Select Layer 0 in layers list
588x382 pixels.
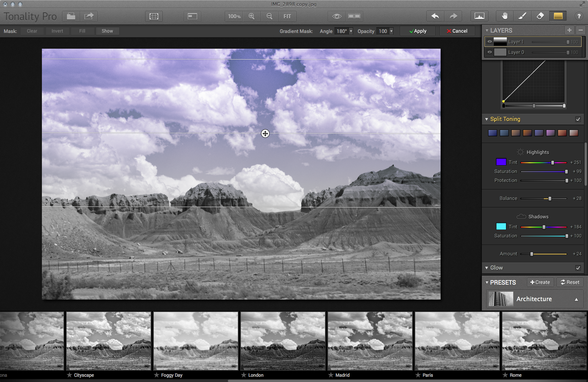[x=533, y=52]
